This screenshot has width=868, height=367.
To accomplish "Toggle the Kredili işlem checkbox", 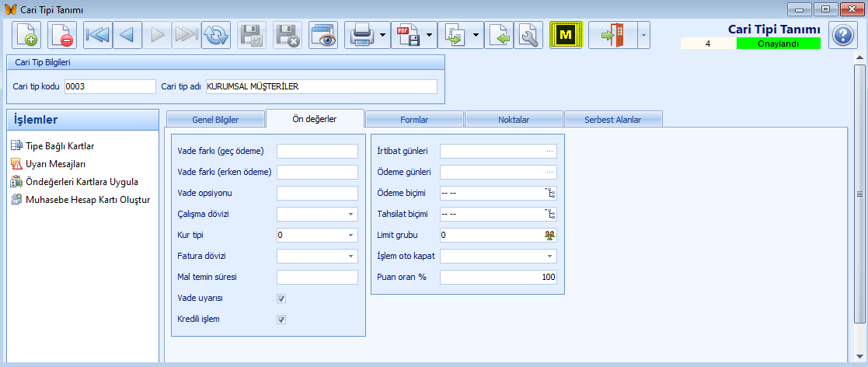I will click(281, 319).
